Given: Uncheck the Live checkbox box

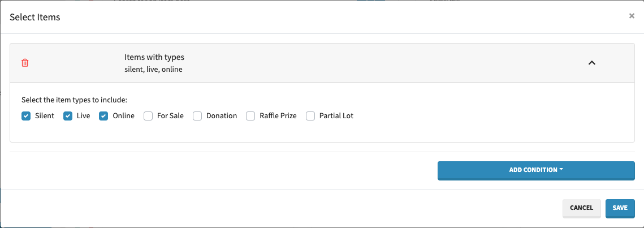Looking at the screenshot, I should pos(68,116).
